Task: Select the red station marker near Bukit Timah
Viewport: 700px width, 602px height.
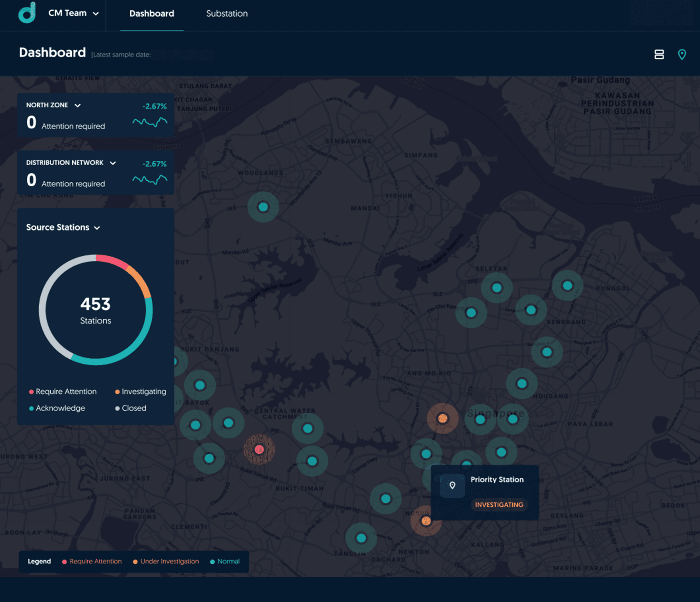Action: (x=259, y=449)
